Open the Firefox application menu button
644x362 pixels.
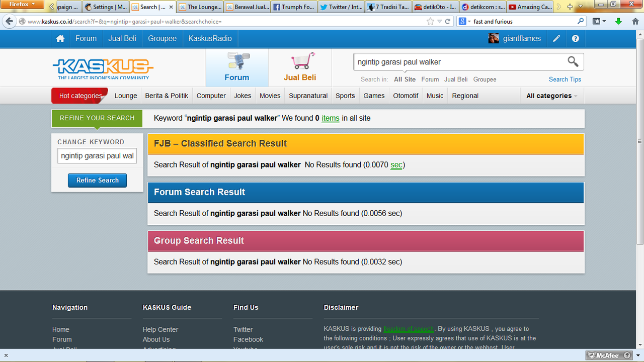point(22,5)
